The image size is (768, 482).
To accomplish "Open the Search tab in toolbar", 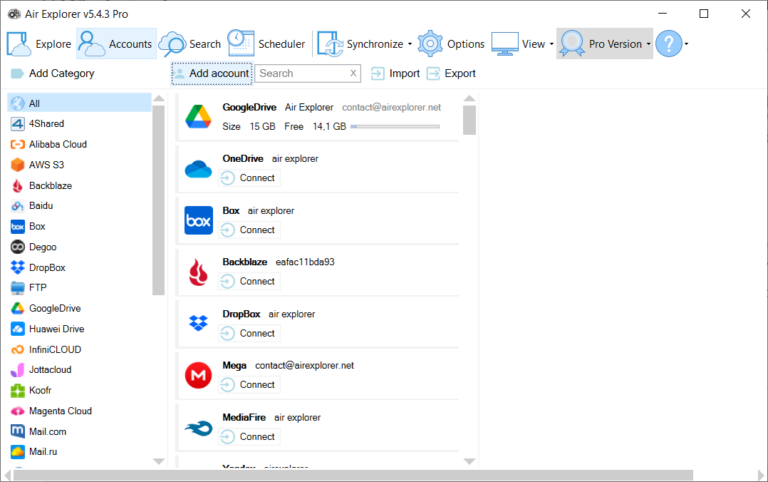I will point(191,44).
